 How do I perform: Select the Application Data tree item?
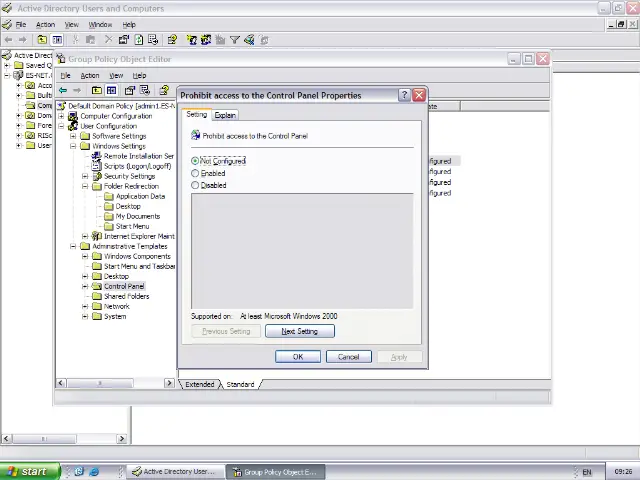coord(140,196)
